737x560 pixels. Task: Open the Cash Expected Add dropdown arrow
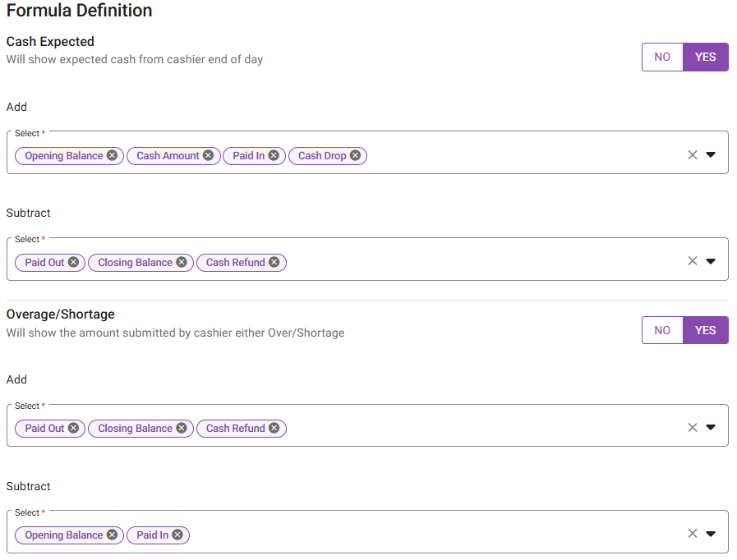pyautogui.click(x=711, y=154)
